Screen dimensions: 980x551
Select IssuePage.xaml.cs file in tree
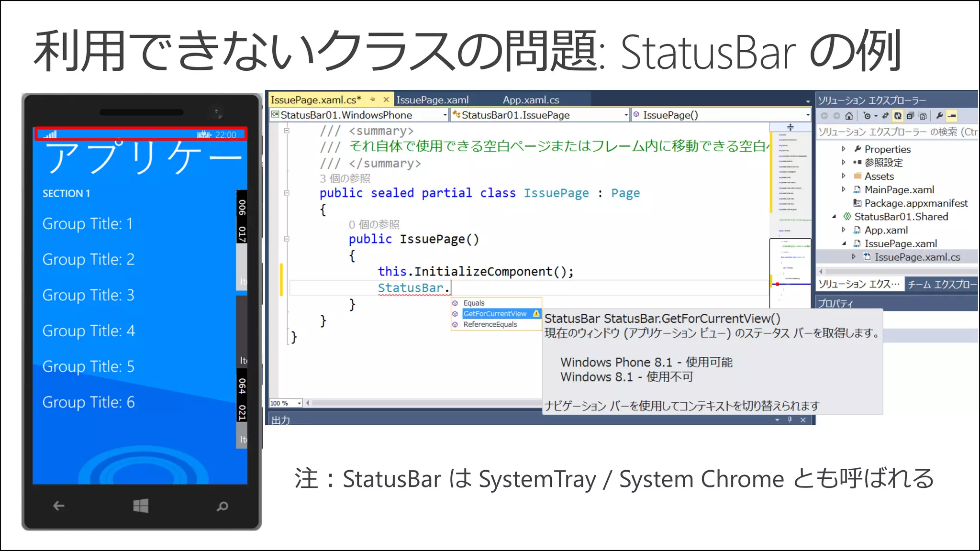pos(917,257)
